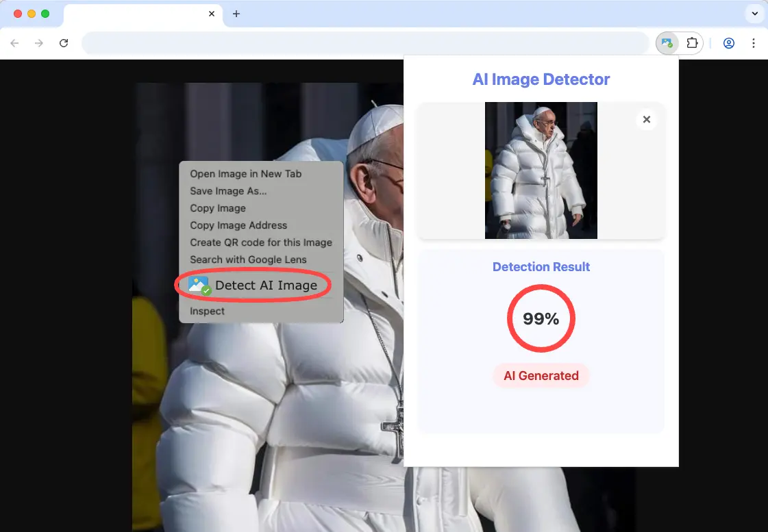Go back to previous page
Image resolution: width=768 pixels, height=532 pixels.
15,43
